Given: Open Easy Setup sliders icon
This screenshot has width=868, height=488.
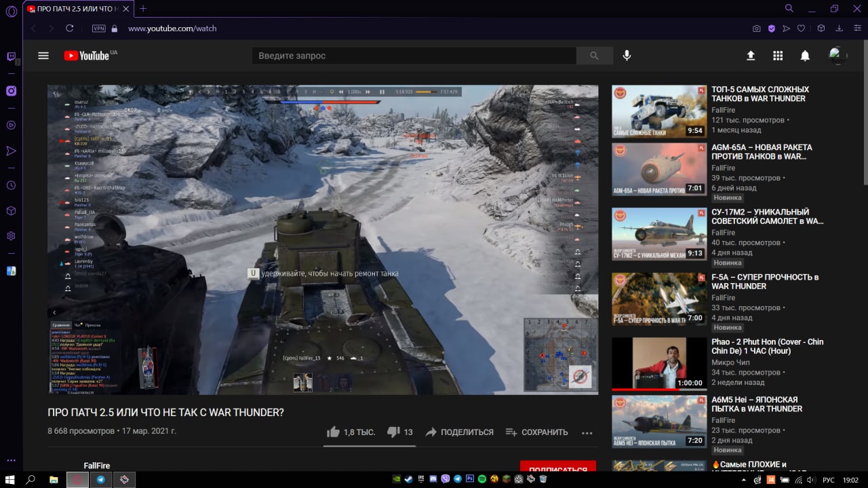Looking at the screenshot, I should tap(856, 29).
